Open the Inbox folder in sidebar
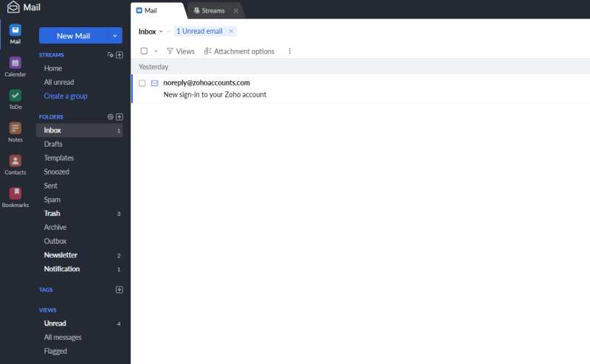590x364 pixels. pyautogui.click(x=80, y=130)
